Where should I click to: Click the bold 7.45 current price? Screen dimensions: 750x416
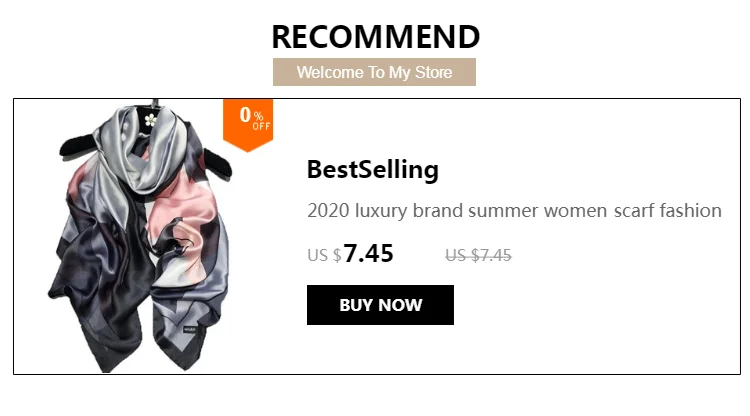click(x=368, y=253)
